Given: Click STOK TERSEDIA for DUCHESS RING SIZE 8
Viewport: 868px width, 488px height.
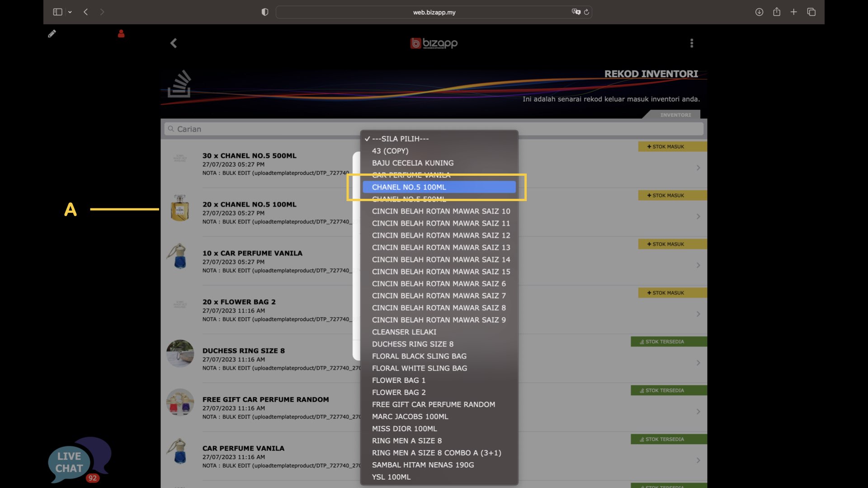Looking at the screenshot, I should point(669,342).
